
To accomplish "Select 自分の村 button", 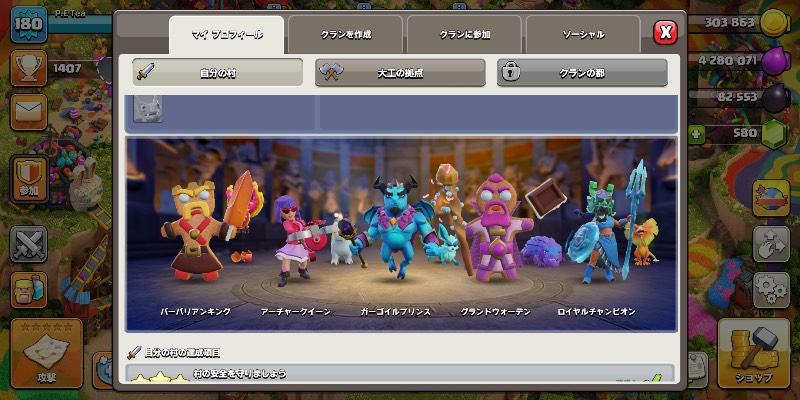I will point(217,72).
